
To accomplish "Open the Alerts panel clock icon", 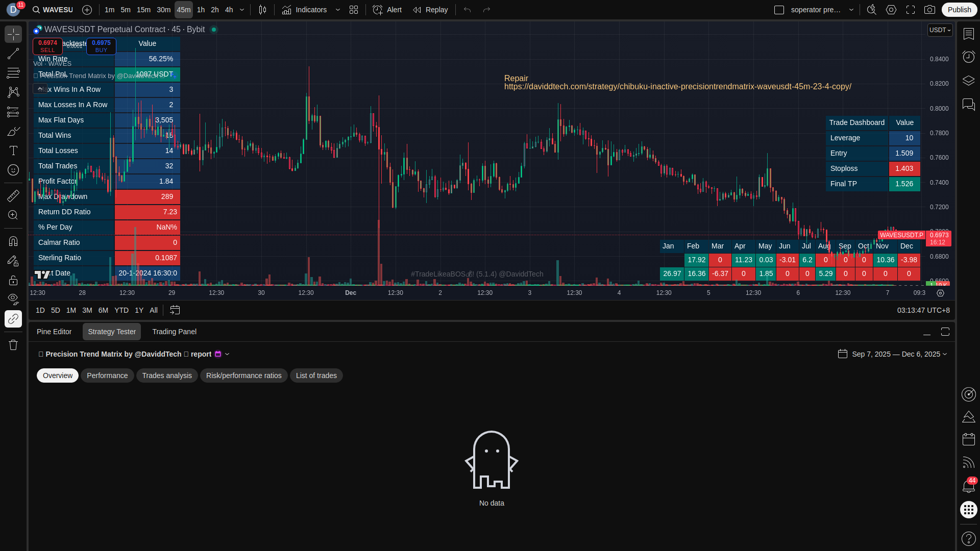I will coord(968,57).
